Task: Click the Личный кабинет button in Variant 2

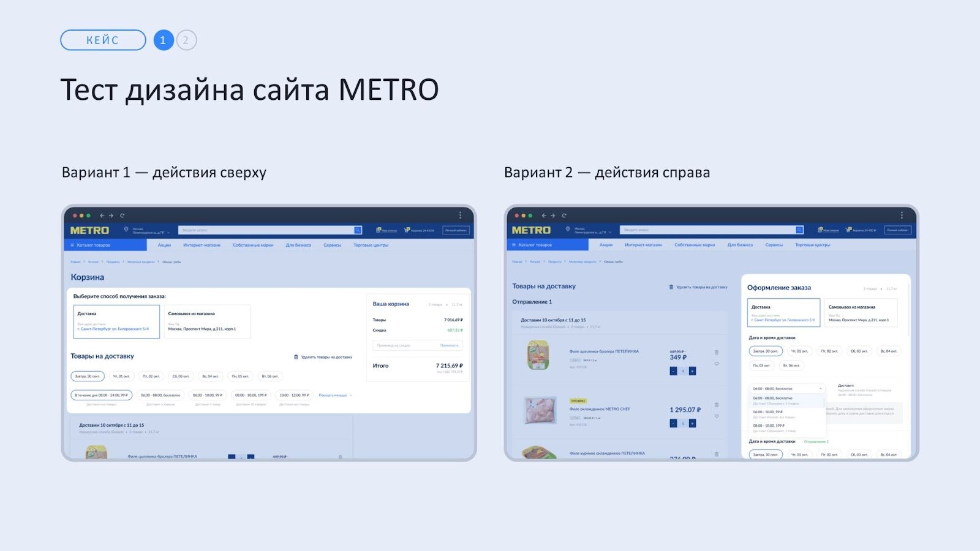Action: (x=897, y=230)
